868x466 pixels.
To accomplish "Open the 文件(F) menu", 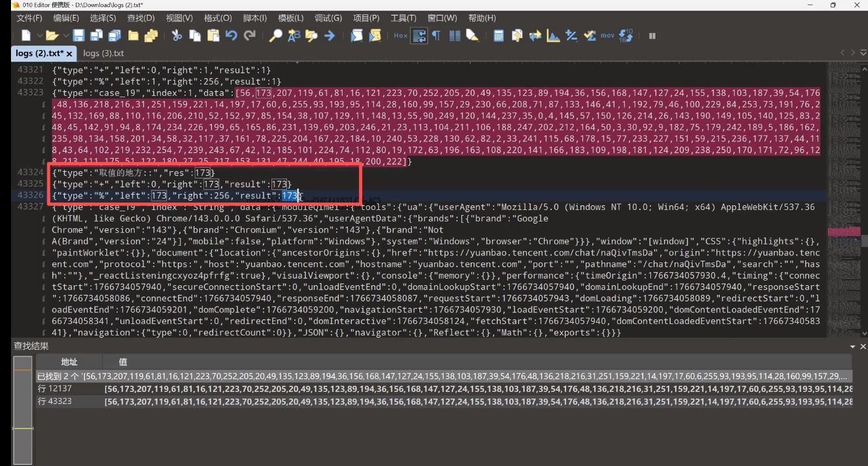I will 29,17.
